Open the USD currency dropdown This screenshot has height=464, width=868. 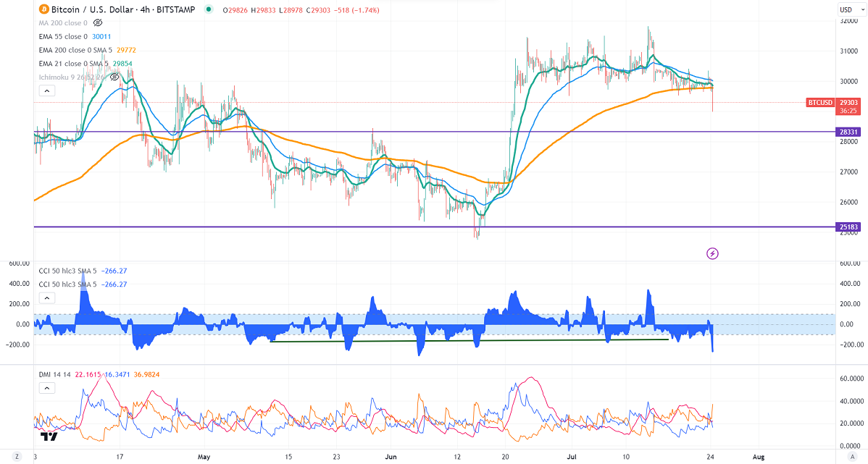[846, 9]
